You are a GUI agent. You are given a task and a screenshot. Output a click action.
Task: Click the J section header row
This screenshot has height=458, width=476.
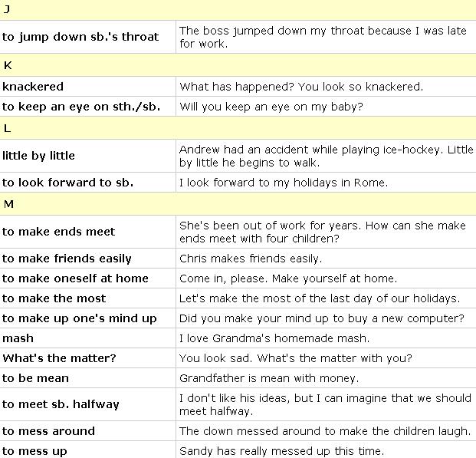238,10
